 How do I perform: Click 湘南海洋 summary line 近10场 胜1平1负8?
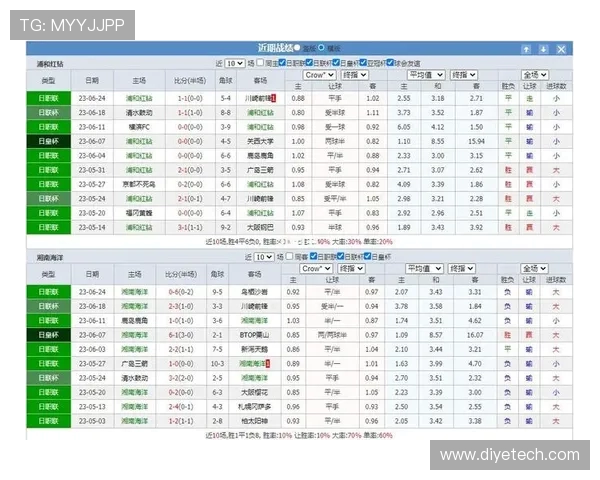(299, 435)
